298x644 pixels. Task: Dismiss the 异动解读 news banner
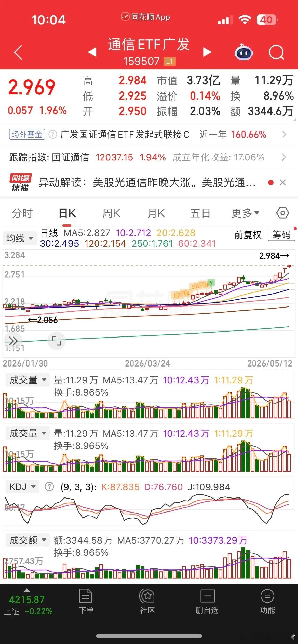click(x=283, y=182)
